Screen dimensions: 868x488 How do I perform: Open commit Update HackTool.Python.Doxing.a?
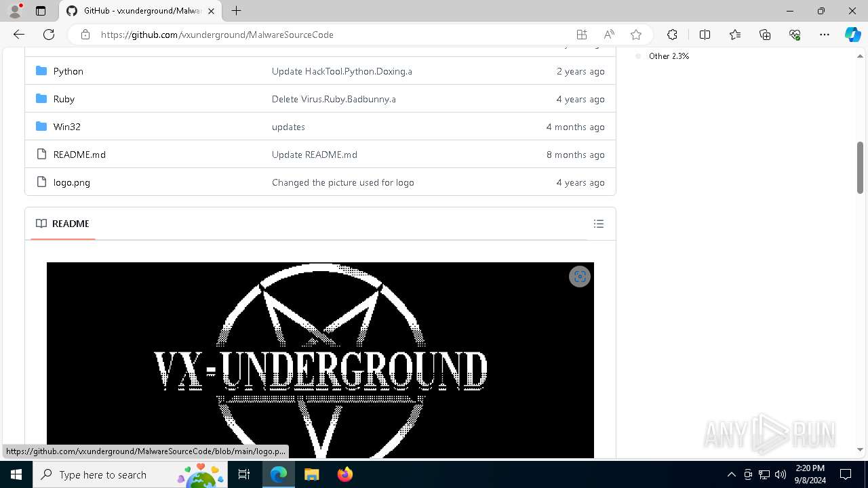(342, 71)
